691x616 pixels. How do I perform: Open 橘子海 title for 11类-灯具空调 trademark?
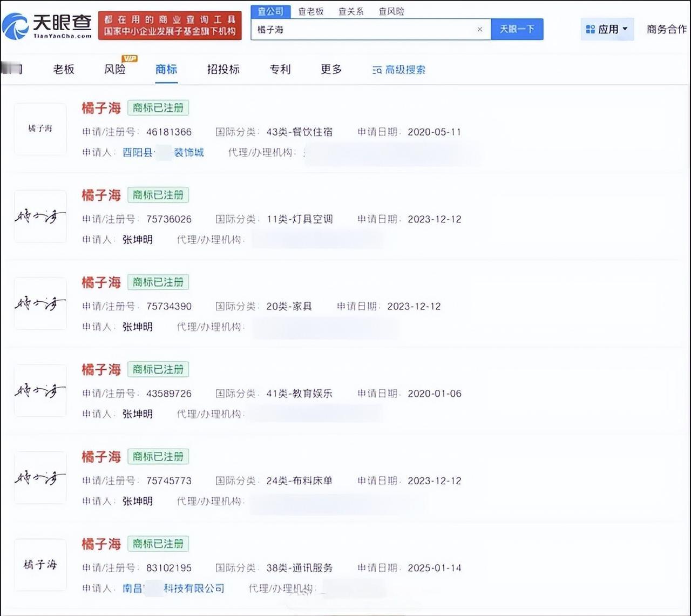(x=101, y=195)
